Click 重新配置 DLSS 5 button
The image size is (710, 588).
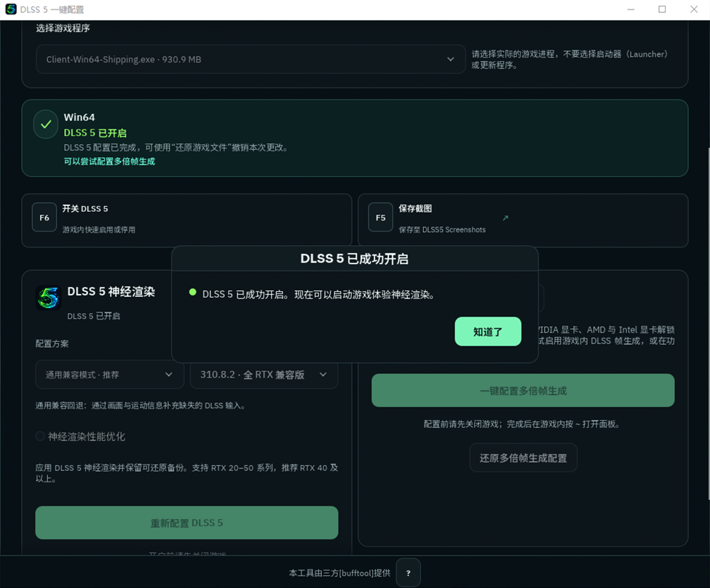tap(186, 523)
